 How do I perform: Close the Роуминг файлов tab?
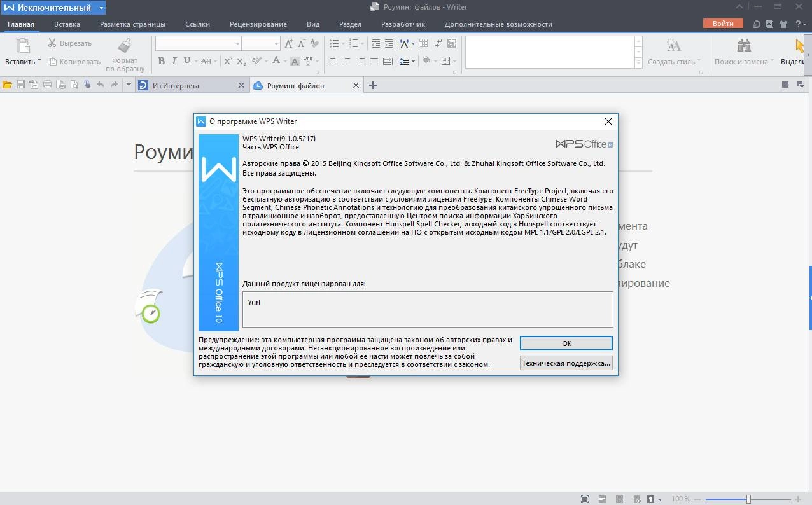point(356,85)
